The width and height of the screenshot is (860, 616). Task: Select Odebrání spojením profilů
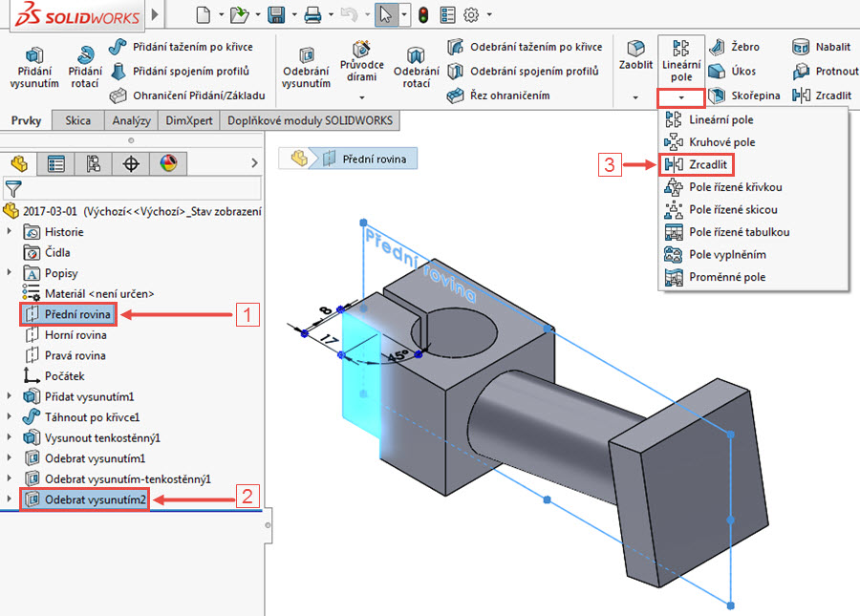click(523, 72)
